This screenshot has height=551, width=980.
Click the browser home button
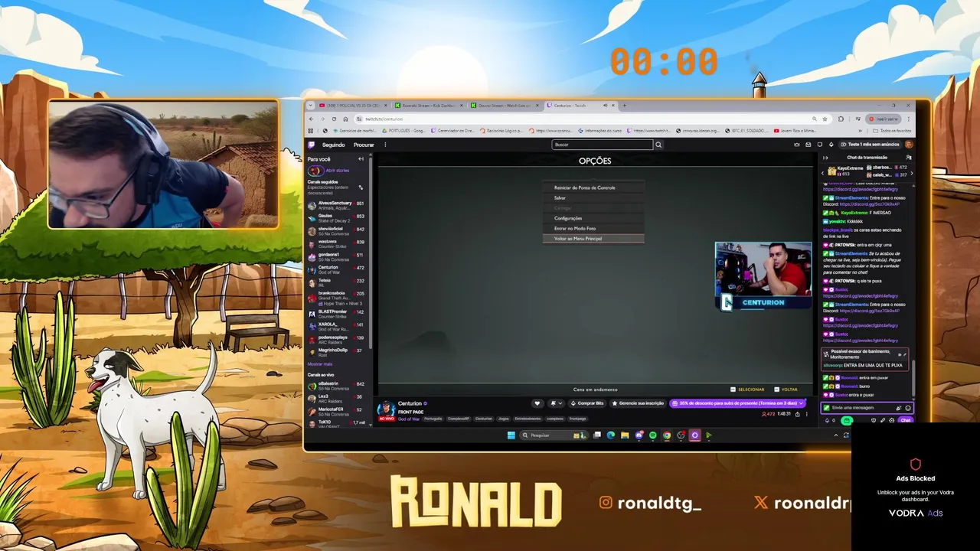pos(345,119)
